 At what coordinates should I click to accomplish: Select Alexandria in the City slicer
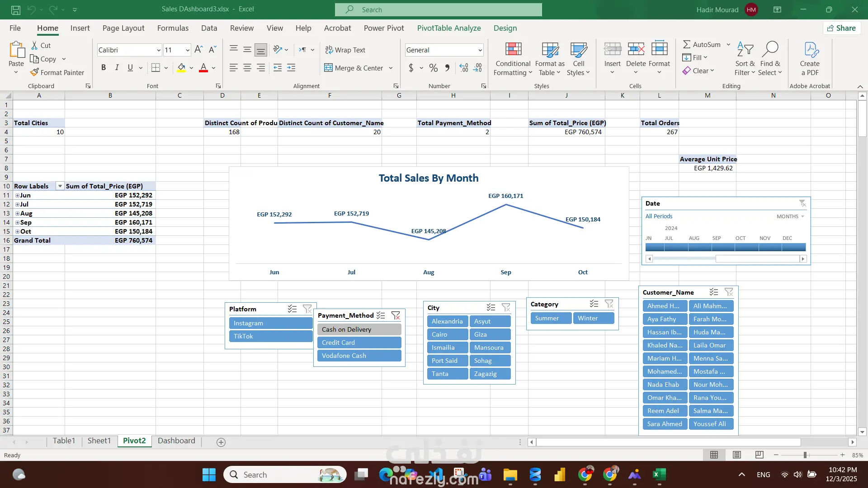point(447,321)
